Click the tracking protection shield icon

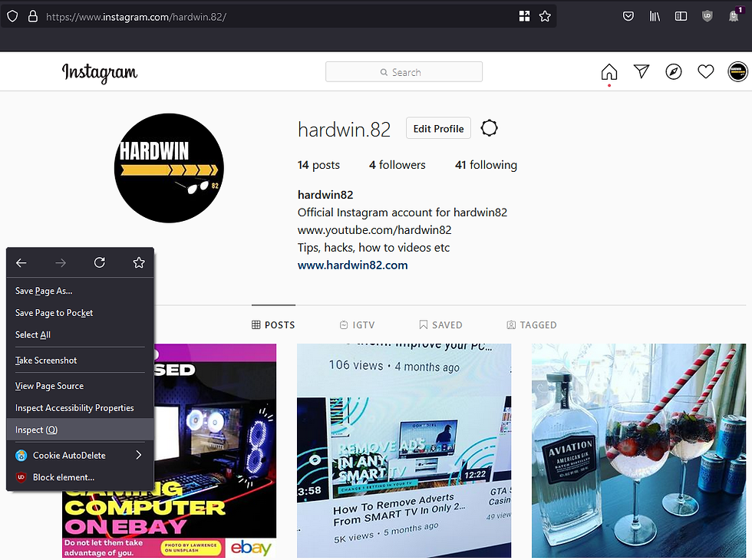[x=12, y=16]
